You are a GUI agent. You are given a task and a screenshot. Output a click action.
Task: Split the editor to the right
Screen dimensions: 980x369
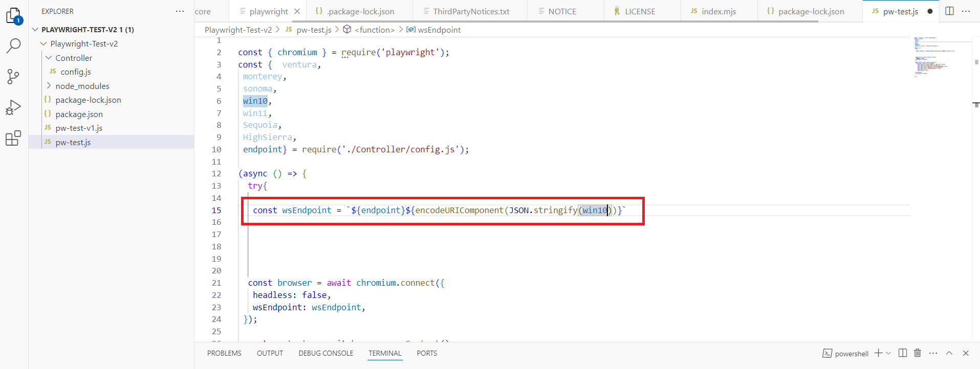[x=949, y=11]
